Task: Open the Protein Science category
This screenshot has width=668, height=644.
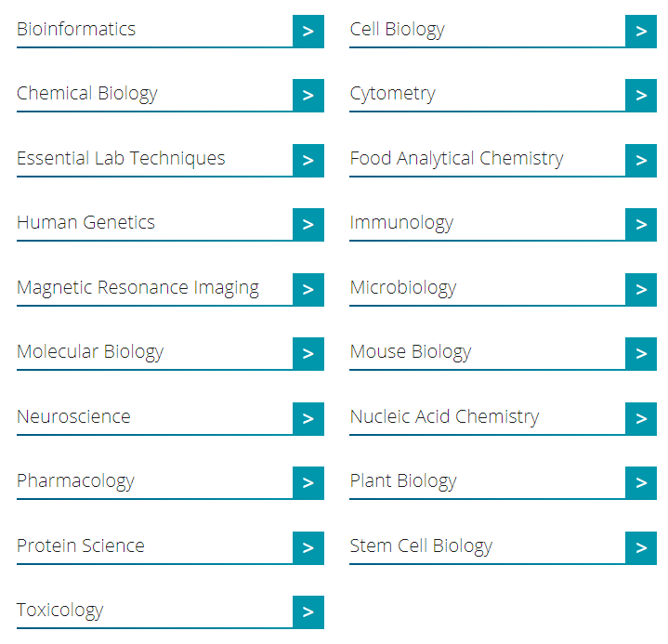Action: pyautogui.click(x=81, y=545)
